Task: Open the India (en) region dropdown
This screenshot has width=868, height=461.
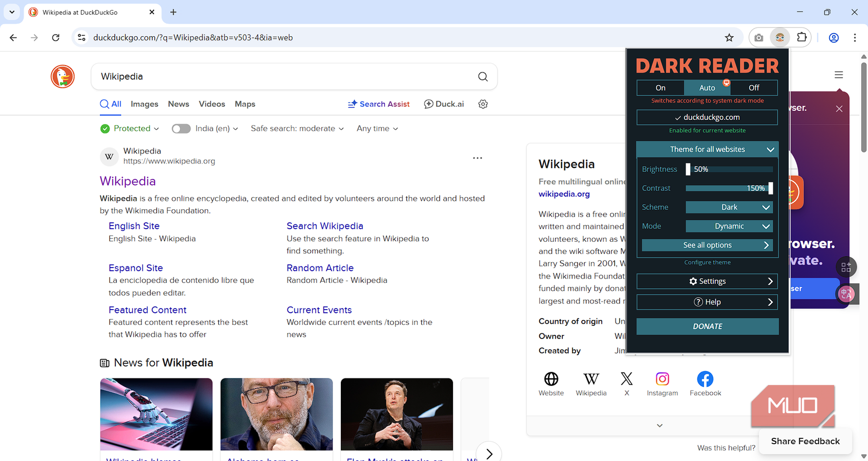Action: point(217,128)
